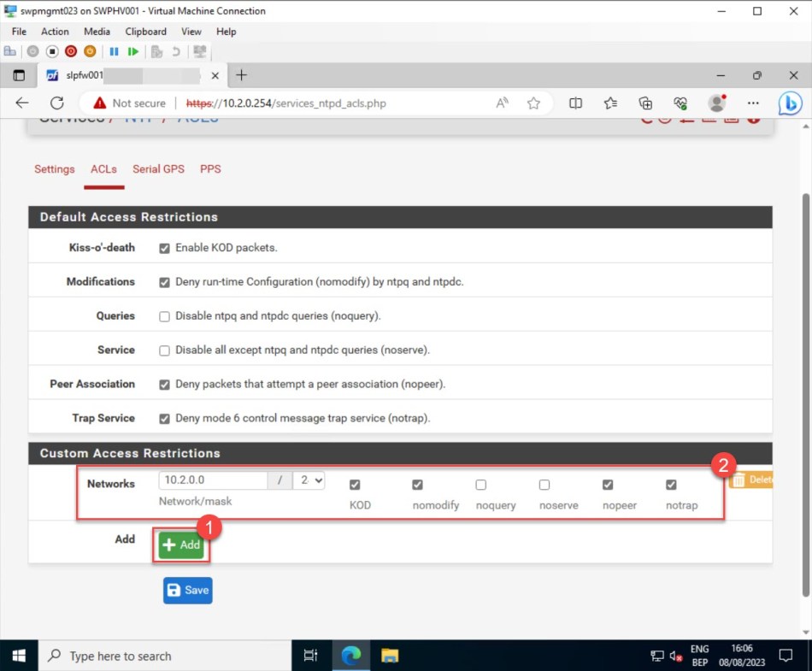Save the NTP access restrictions

(187, 590)
